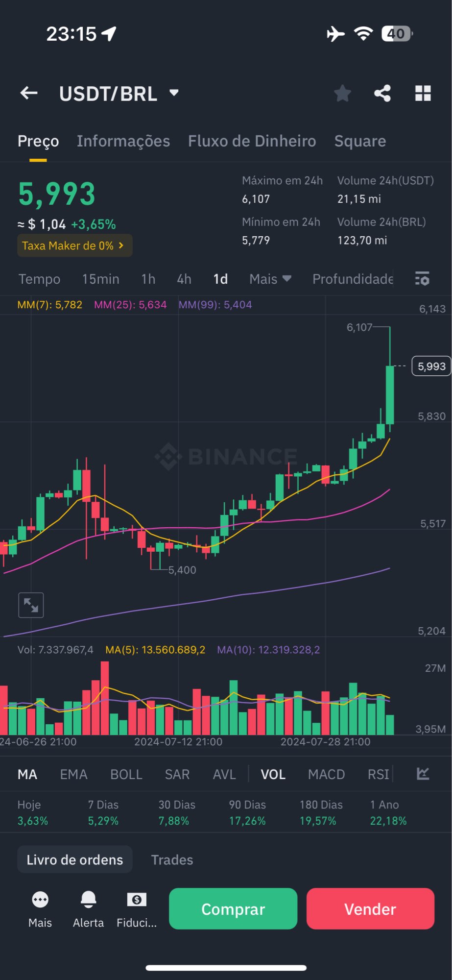Open the Mais menu icon
The height and width of the screenshot is (980, 452).
40,909
